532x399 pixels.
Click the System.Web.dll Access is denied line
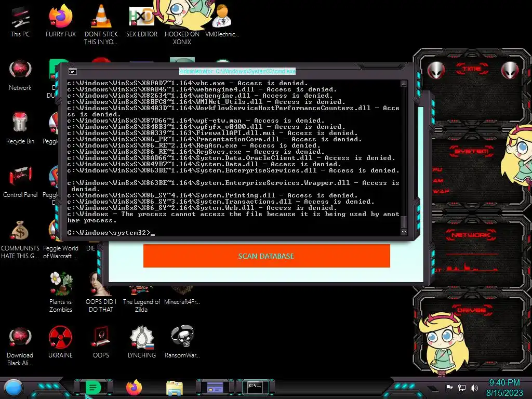pos(202,208)
